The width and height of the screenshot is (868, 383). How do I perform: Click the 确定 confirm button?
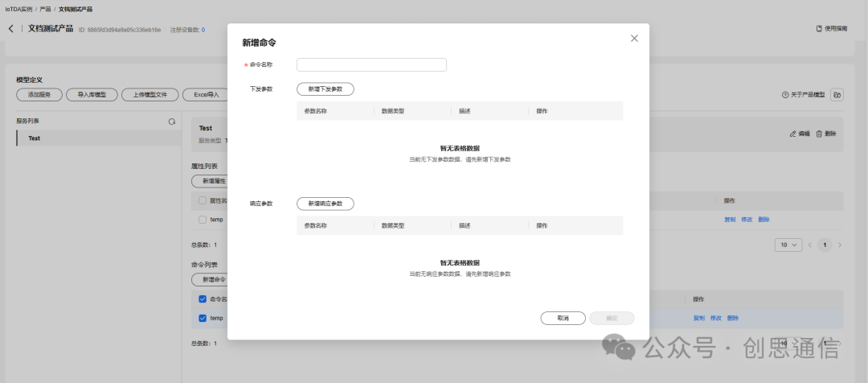(612, 318)
